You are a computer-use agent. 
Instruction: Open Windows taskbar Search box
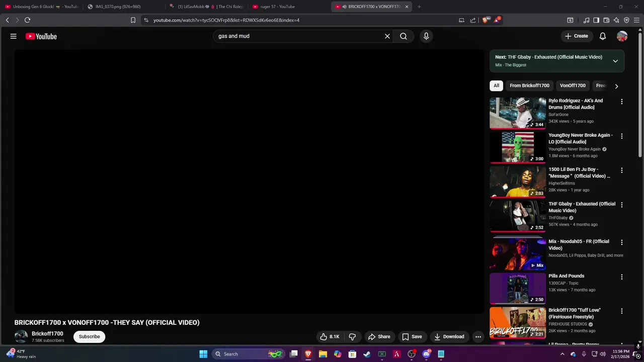[x=248, y=354]
